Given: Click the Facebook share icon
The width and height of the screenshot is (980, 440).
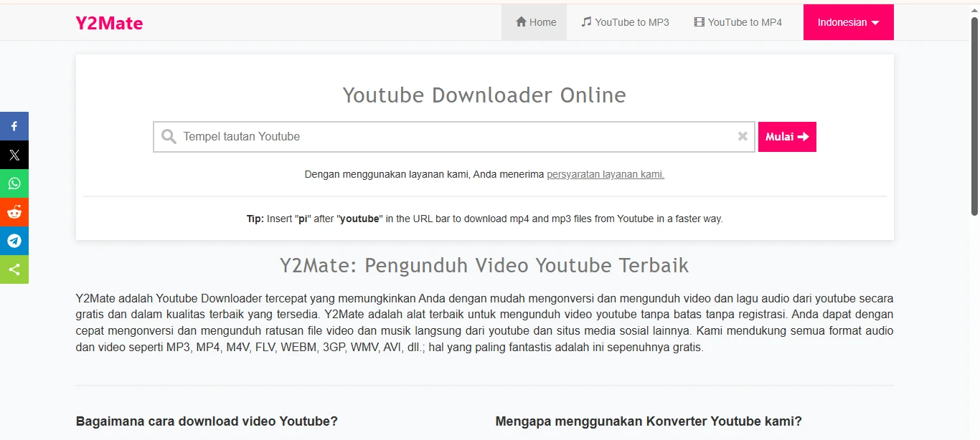Looking at the screenshot, I should tap(14, 126).
